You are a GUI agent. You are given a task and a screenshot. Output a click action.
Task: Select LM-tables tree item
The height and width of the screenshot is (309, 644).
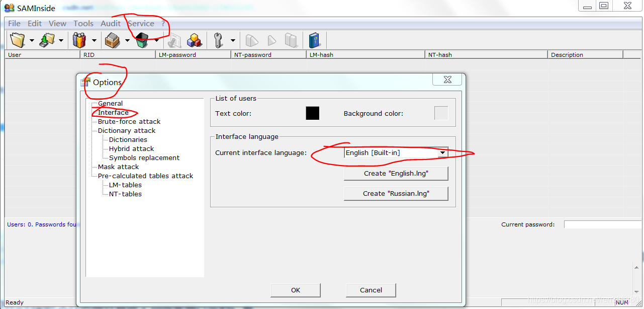point(125,185)
